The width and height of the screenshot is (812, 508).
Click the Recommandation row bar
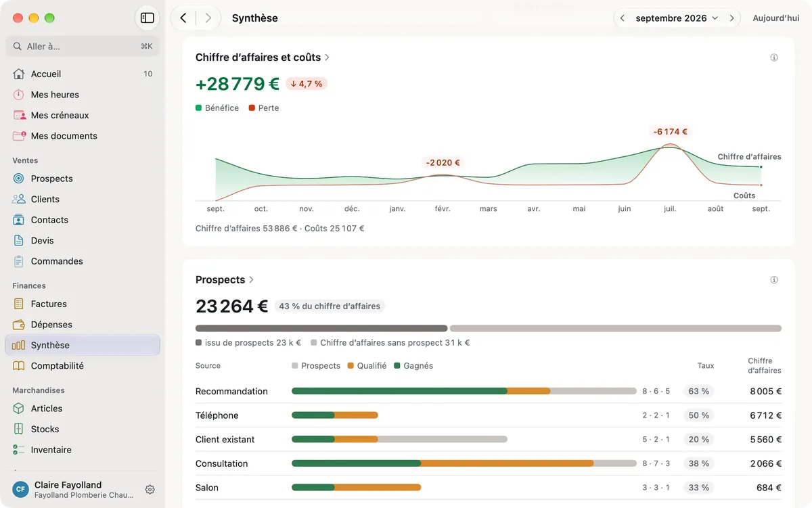[464, 391]
